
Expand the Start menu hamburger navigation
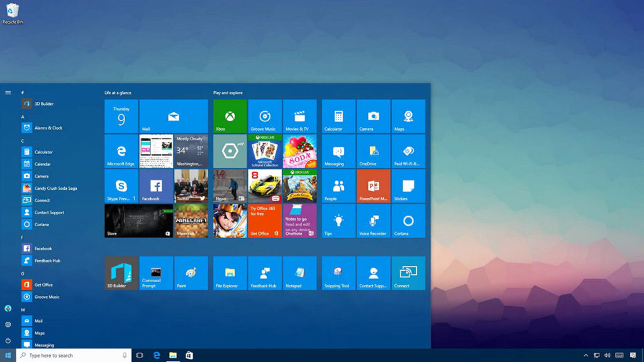point(8,92)
